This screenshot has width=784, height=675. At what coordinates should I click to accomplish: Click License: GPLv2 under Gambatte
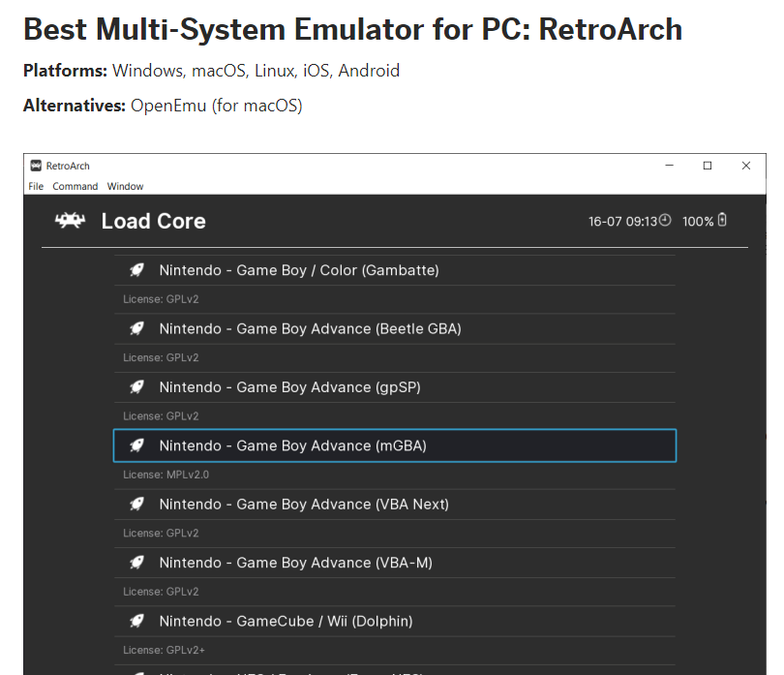161,299
